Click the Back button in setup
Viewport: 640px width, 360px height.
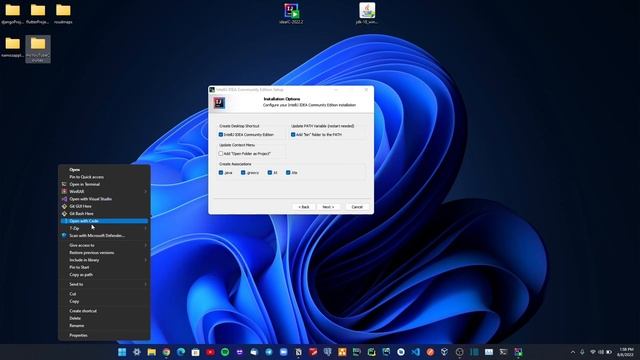click(304, 207)
